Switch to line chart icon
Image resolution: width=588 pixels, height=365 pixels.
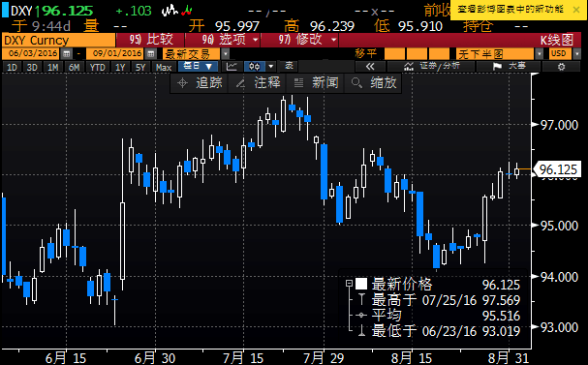click(x=232, y=67)
